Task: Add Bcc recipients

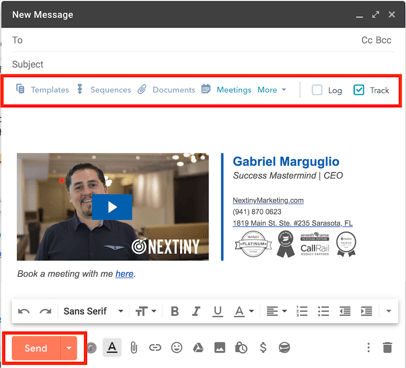Action: coord(383,40)
